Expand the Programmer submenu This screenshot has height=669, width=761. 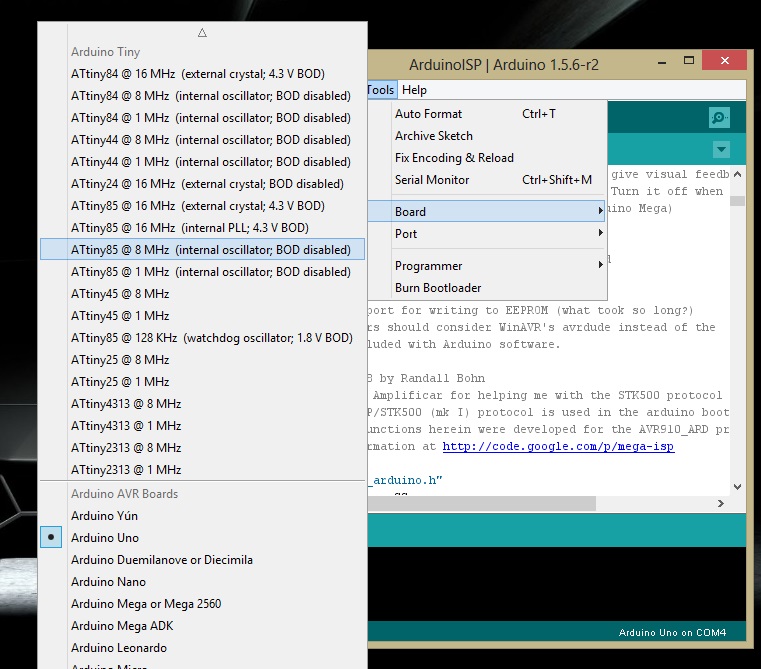[x=487, y=266]
